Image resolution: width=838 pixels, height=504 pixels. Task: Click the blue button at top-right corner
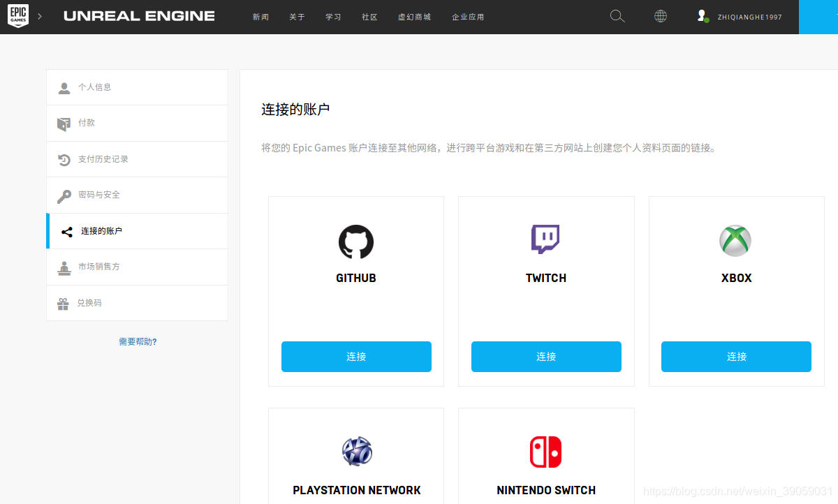coord(818,17)
